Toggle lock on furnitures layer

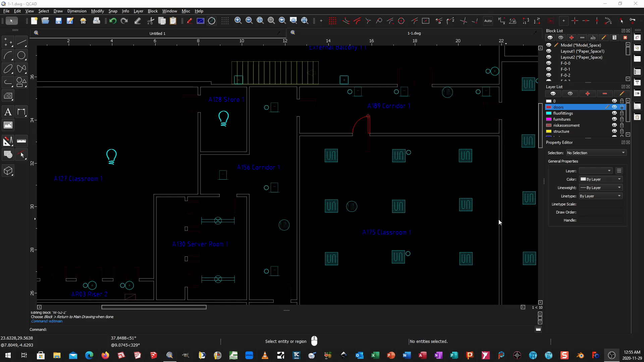[622, 119]
